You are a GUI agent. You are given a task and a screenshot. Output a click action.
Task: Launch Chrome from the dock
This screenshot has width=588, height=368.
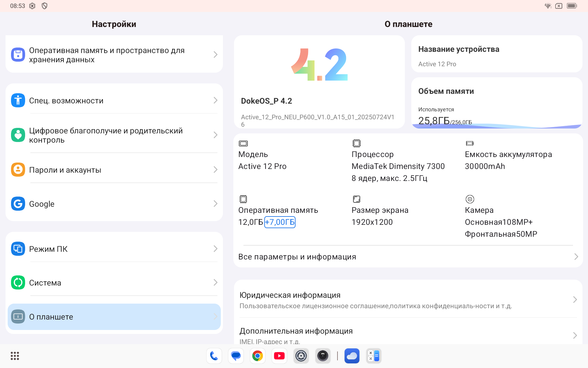pos(258,356)
